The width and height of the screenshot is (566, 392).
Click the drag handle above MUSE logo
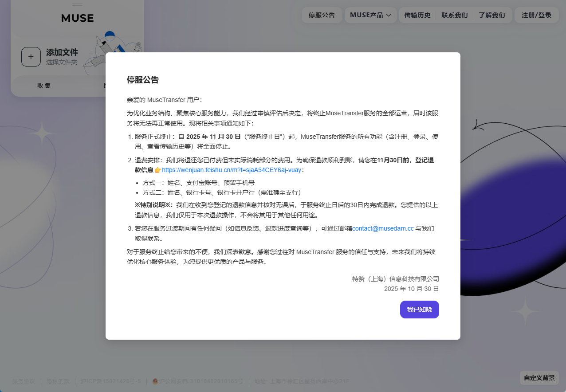[77, 4]
